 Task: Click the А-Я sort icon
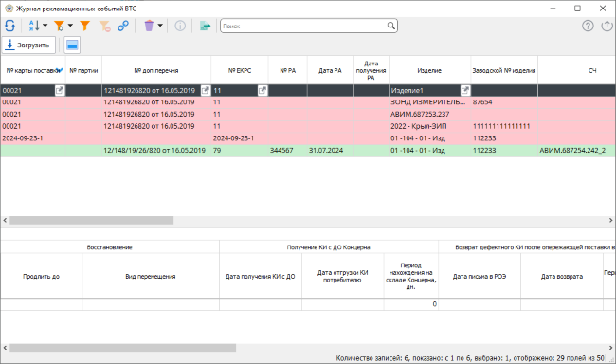[34, 26]
